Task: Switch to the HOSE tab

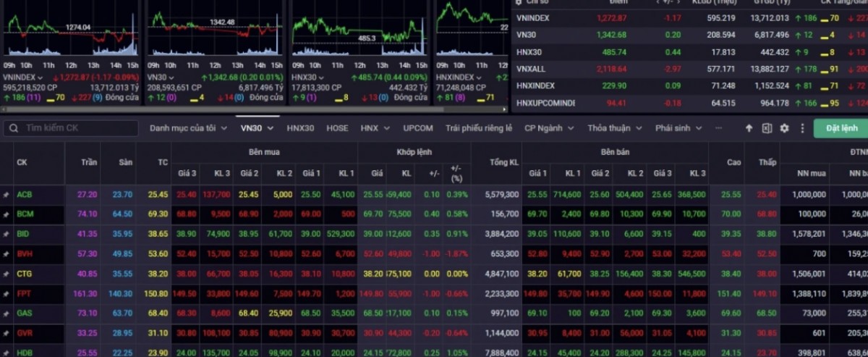Action: click(x=337, y=128)
